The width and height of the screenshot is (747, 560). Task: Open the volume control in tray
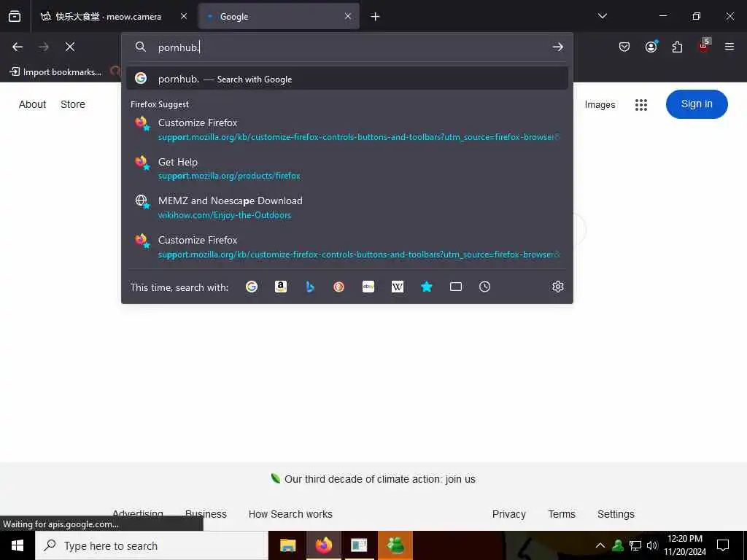(x=651, y=545)
